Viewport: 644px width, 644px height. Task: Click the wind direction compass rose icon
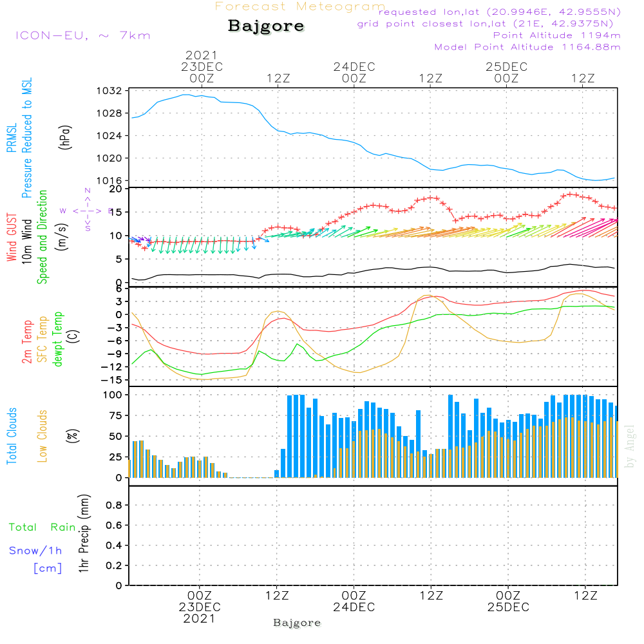[x=87, y=210]
